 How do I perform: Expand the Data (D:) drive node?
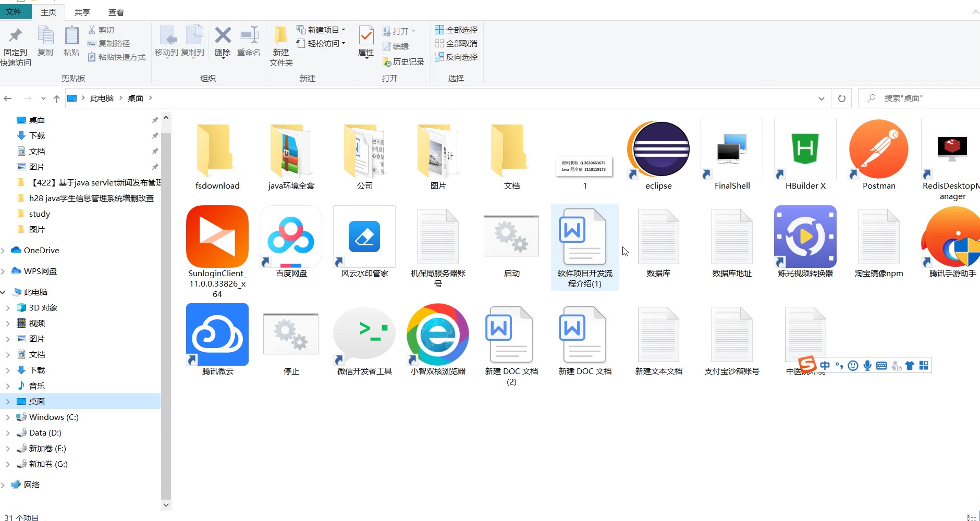[x=8, y=433]
